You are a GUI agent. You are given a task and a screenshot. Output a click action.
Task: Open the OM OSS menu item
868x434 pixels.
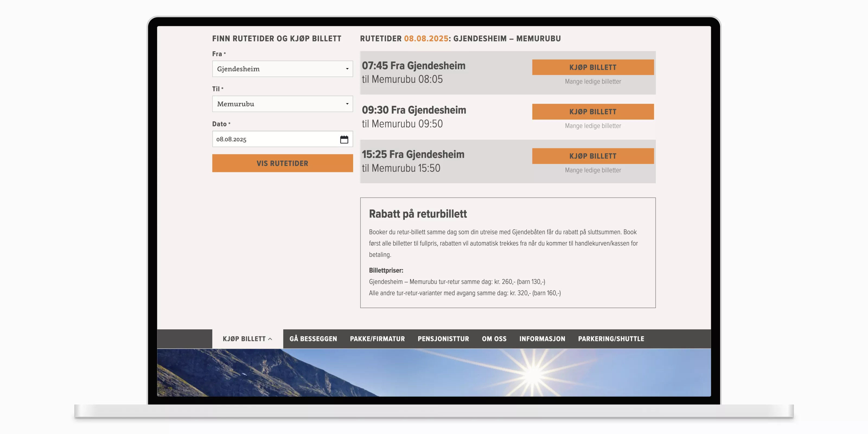494,339
